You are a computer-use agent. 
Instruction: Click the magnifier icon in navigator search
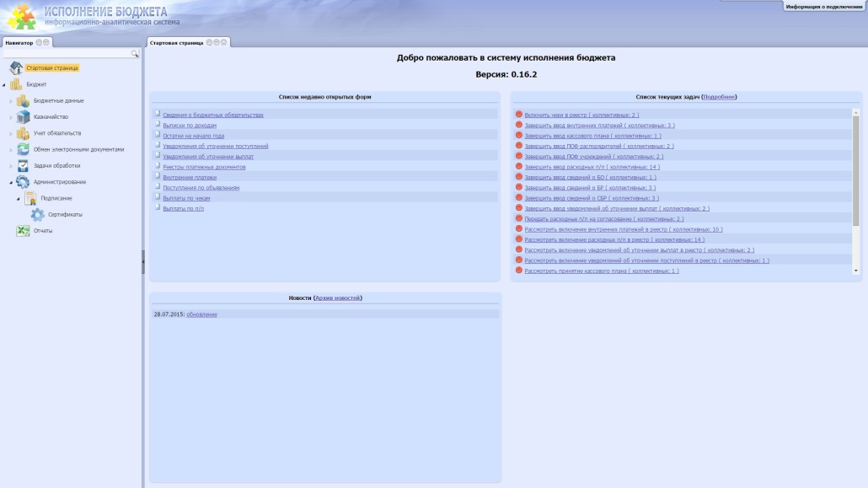click(135, 54)
